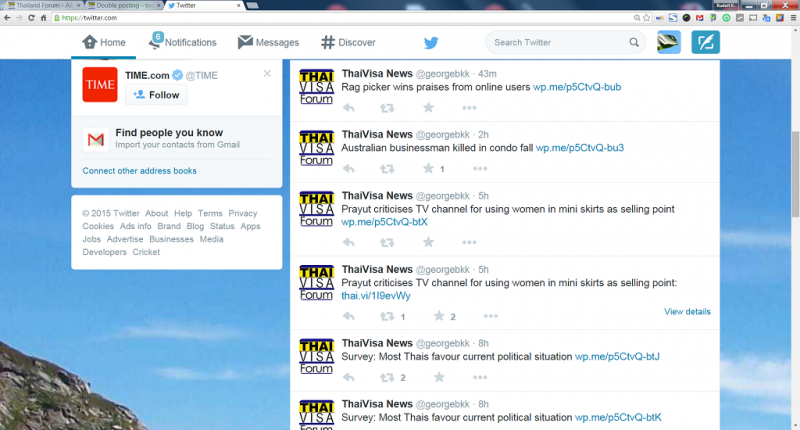The width and height of the screenshot is (800, 430).
Task: Open the TIME account logo
Action: (100, 85)
